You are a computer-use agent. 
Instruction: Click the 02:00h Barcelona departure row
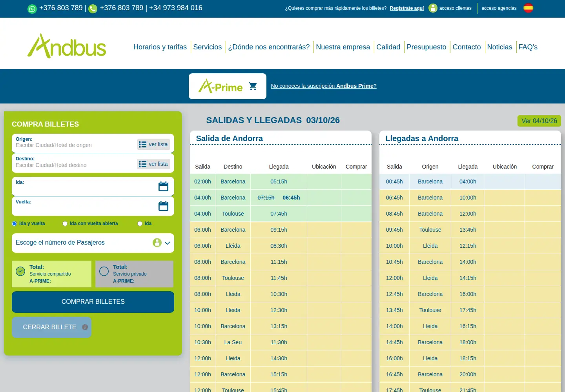281,182
